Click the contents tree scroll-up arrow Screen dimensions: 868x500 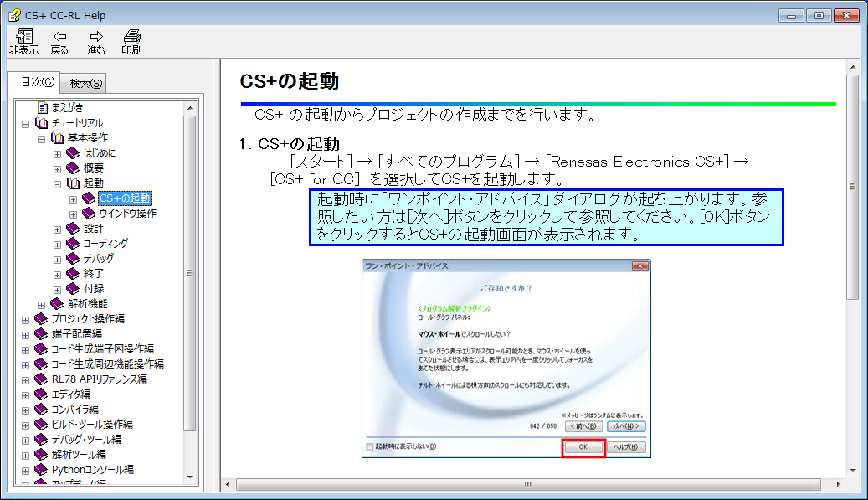point(190,107)
